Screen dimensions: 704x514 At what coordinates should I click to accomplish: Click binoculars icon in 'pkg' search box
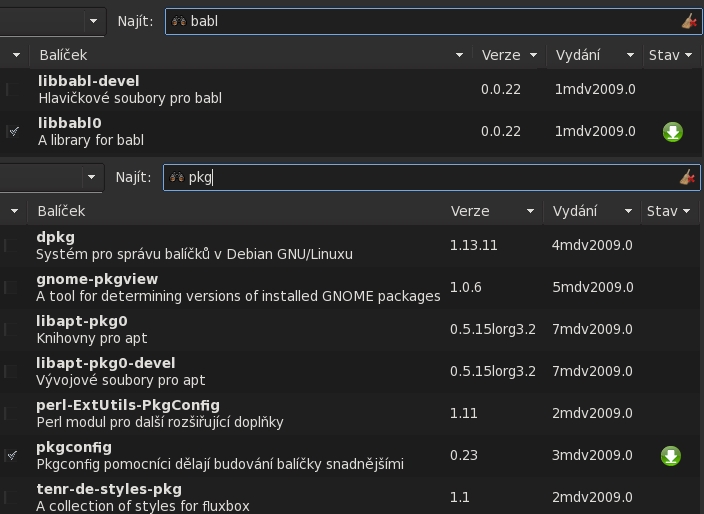tap(177, 177)
